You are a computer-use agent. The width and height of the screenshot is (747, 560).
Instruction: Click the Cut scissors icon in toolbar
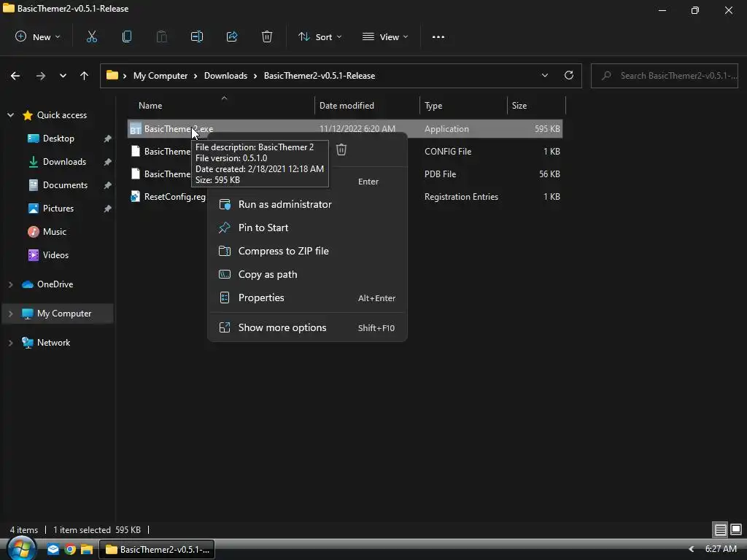click(x=91, y=36)
